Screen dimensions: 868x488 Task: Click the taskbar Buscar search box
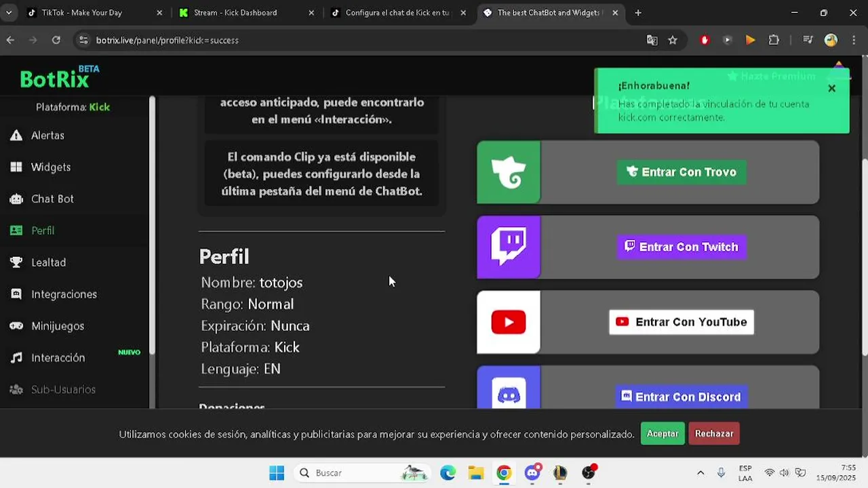[x=363, y=473]
